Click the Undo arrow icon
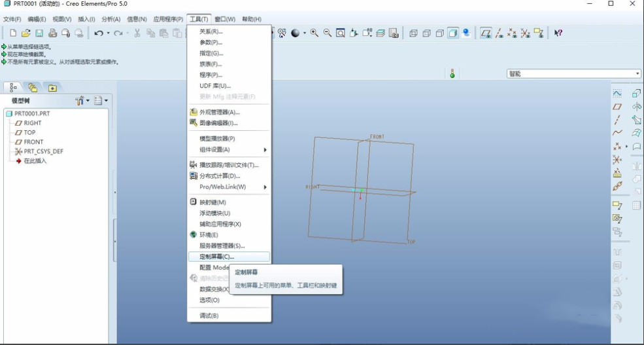Viewport: 644px width, 345px height. pyautogui.click(x=98, y=33)
